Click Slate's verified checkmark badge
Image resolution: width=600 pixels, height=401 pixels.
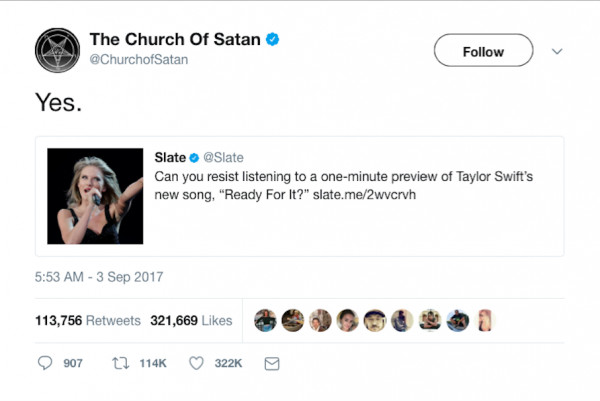tap(195, 158)
